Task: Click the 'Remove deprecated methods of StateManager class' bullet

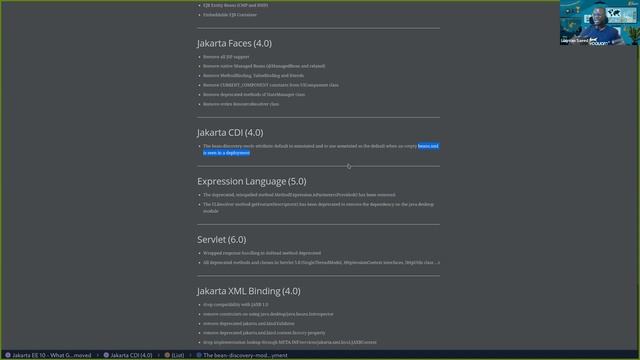Action: [x=254, y=95]
